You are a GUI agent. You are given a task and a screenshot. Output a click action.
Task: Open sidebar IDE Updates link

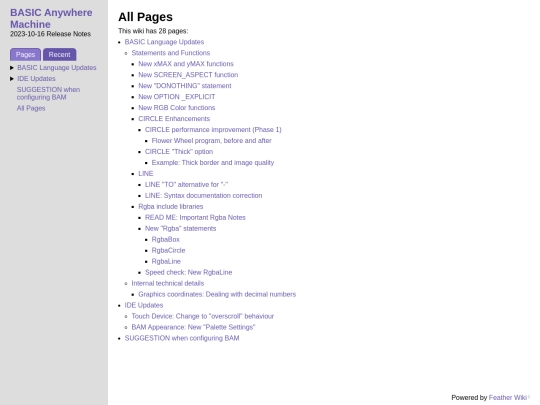click(36, 79)
